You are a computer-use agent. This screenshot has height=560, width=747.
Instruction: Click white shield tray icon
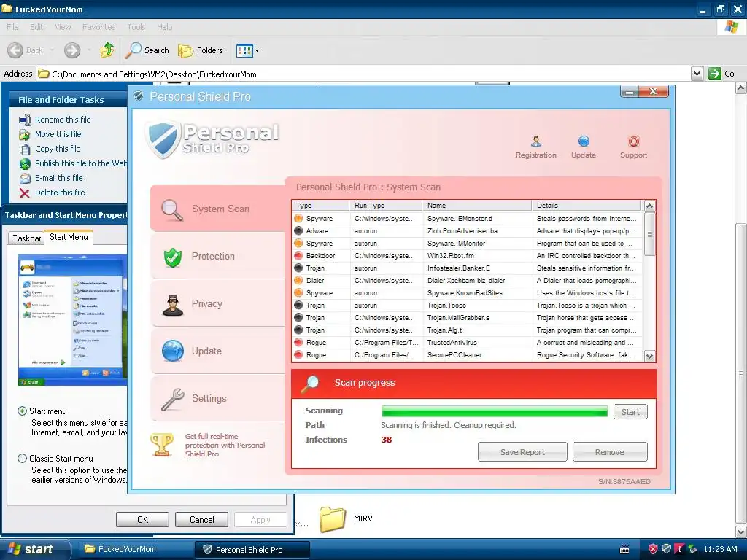tap(667, 549)
